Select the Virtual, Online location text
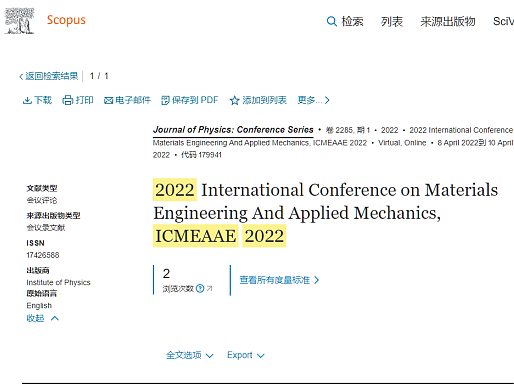The height and width of the screenshot is (385, 514). (402, 143)
